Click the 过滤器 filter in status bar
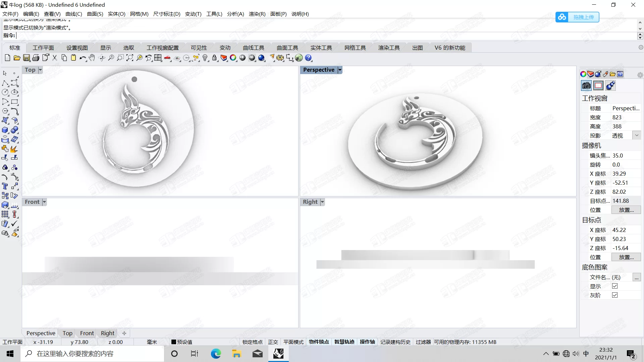 coord(423,342)
